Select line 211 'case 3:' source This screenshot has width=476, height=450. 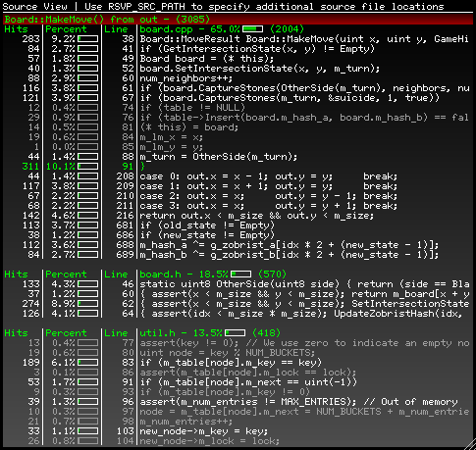coord(269,206)
